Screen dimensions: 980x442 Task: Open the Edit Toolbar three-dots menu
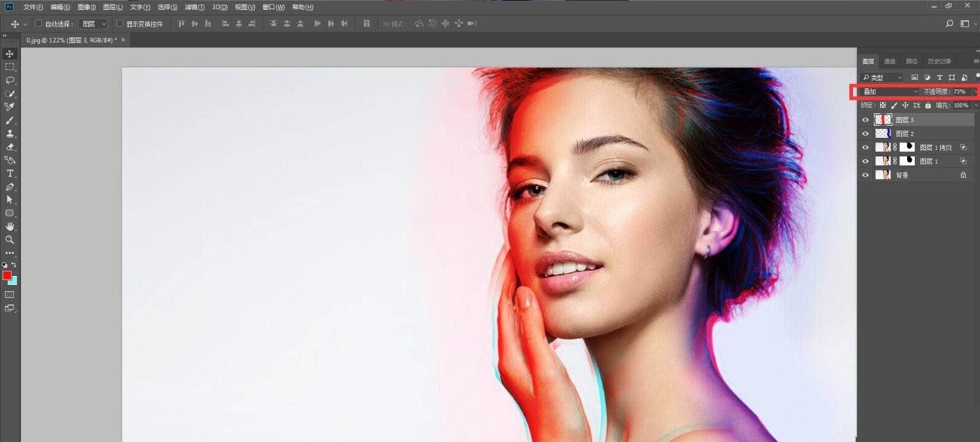click(10, 253)
